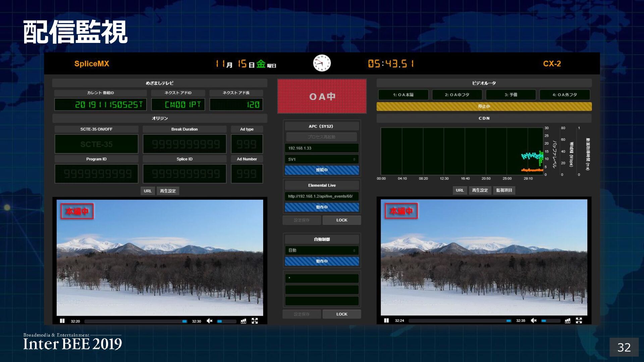Open right player quality levels icon
The width and height of the screenshot is (644, 362).
(568, 321)
